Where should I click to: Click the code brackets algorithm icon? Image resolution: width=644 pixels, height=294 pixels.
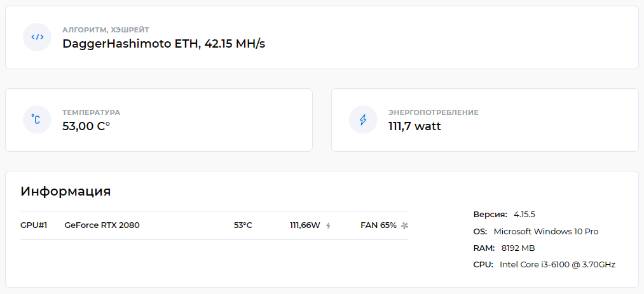pyautogui.click(x=37, y=37)
